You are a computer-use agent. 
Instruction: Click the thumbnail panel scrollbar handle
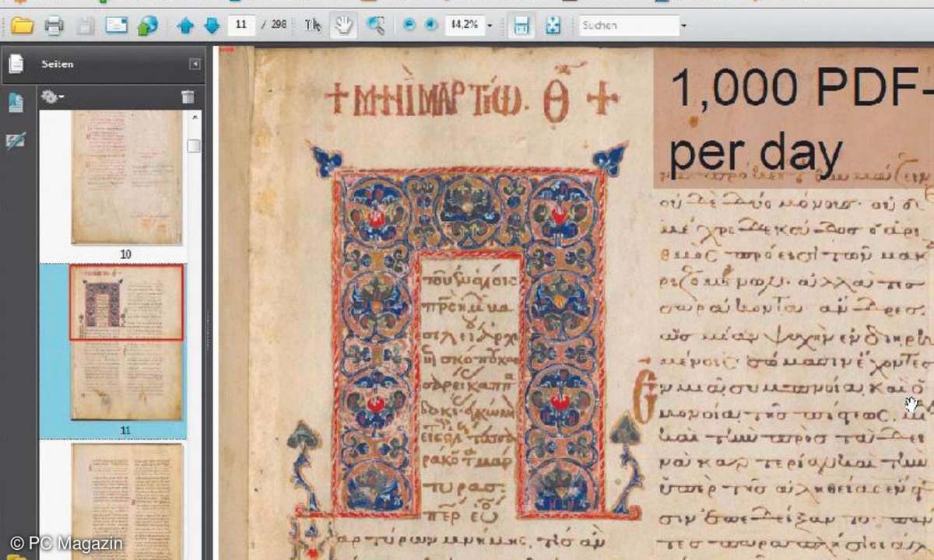[x=194, y=146]
